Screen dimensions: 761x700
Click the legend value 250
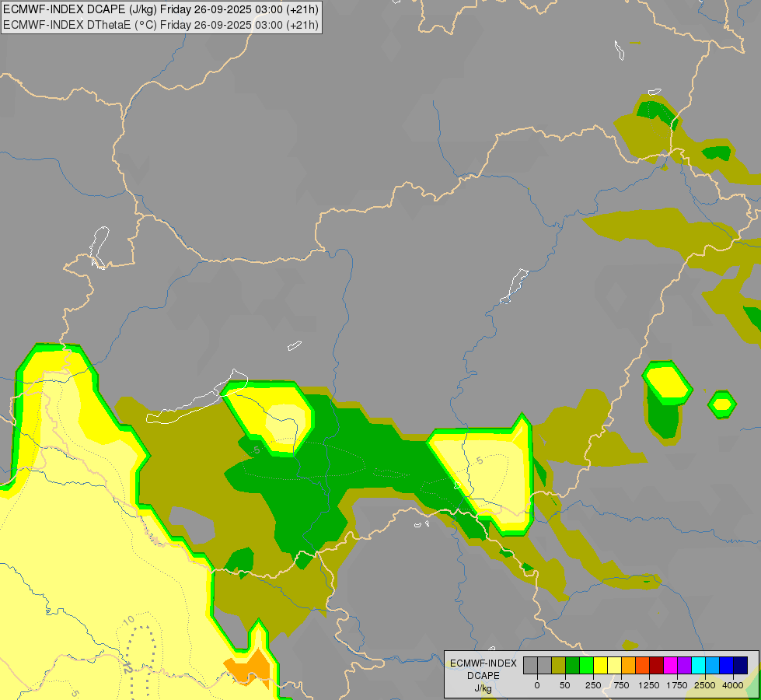[593, 685]
